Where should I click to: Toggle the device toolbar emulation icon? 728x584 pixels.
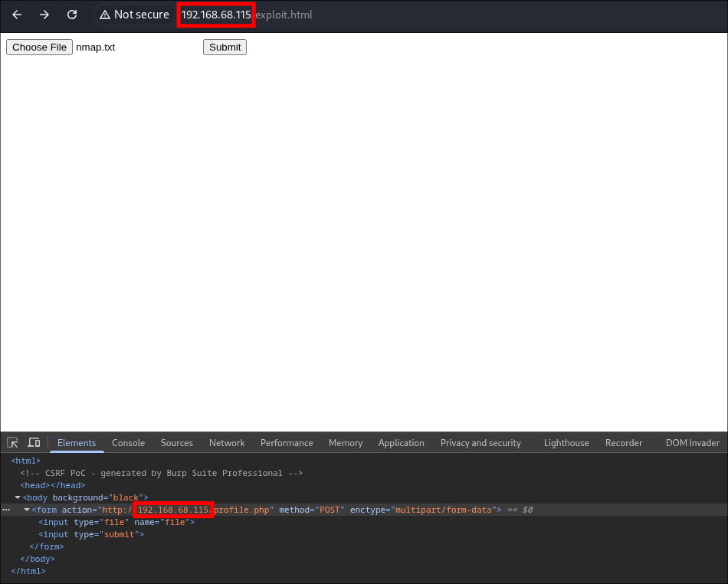pos(34,442)
